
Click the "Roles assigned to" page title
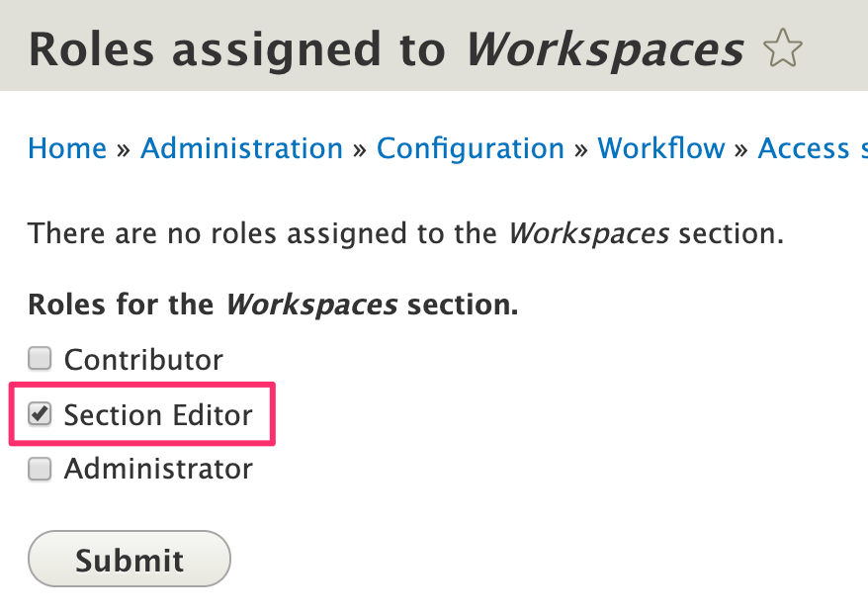point(237,48)
